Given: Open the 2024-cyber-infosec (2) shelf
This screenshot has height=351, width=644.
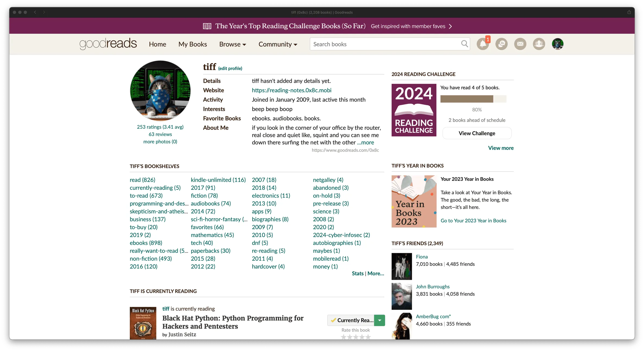Looking at the screenshot, I should click(341, 235).
